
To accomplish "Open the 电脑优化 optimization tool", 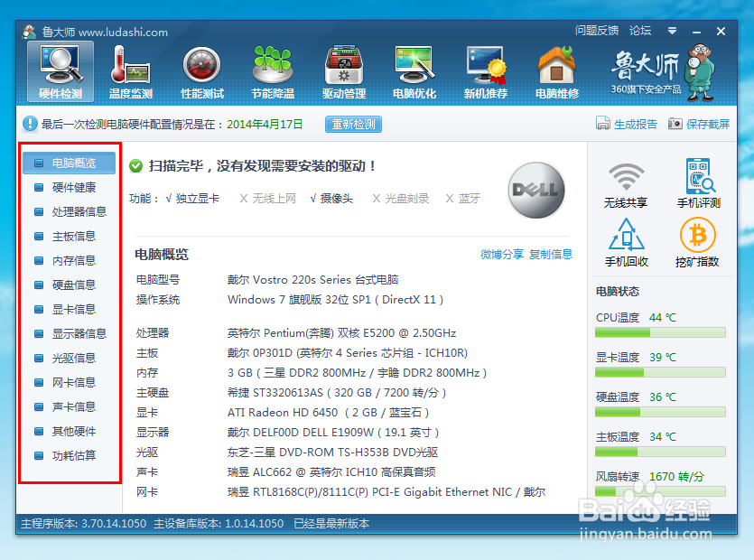I will point(414,71).
